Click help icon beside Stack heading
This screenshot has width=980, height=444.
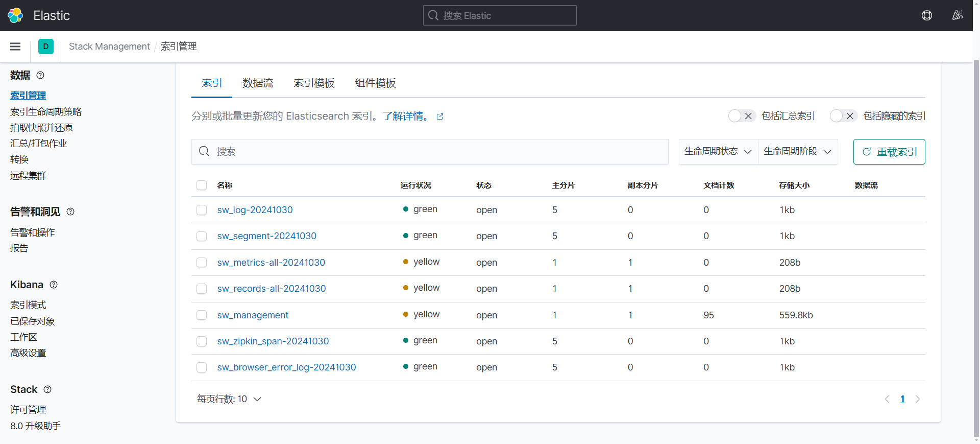47,389
